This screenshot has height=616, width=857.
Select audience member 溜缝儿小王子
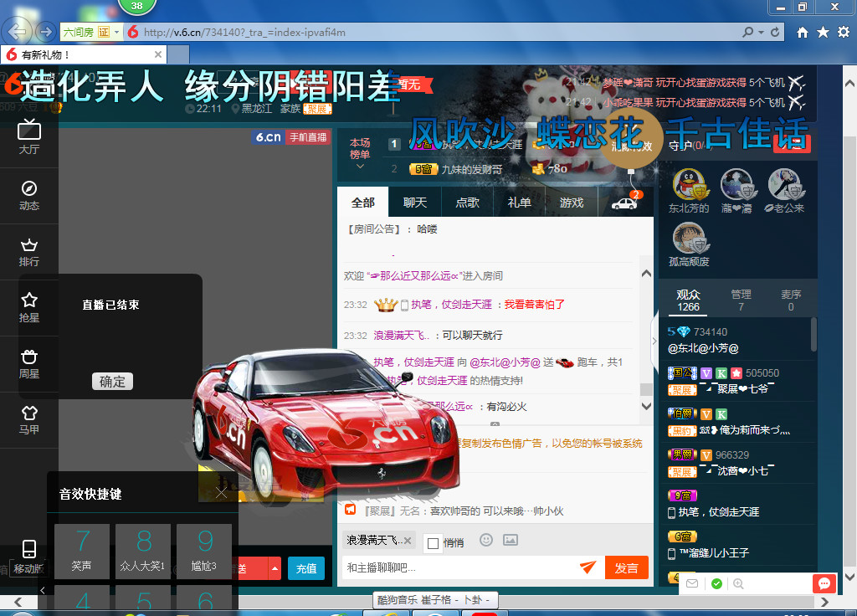point(715,553)
